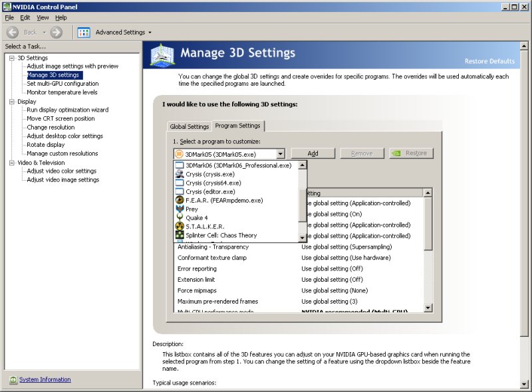The image size is (532, 392).
Task: Select Set multi-GPU configuration task
Action: tap(63, 84)
